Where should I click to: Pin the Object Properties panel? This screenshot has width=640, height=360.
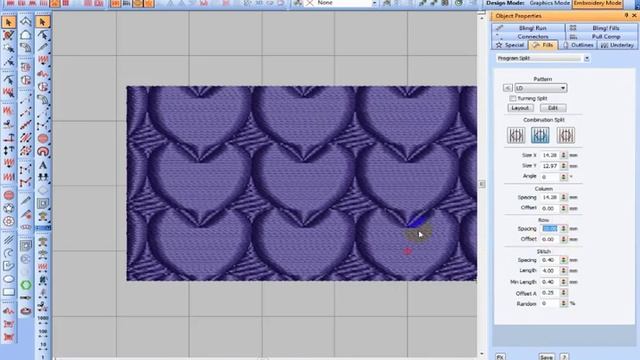pos(626,16)
